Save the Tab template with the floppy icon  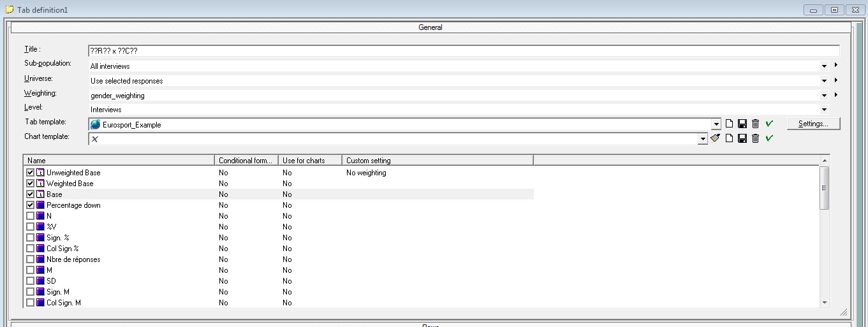tap(742, 124)
